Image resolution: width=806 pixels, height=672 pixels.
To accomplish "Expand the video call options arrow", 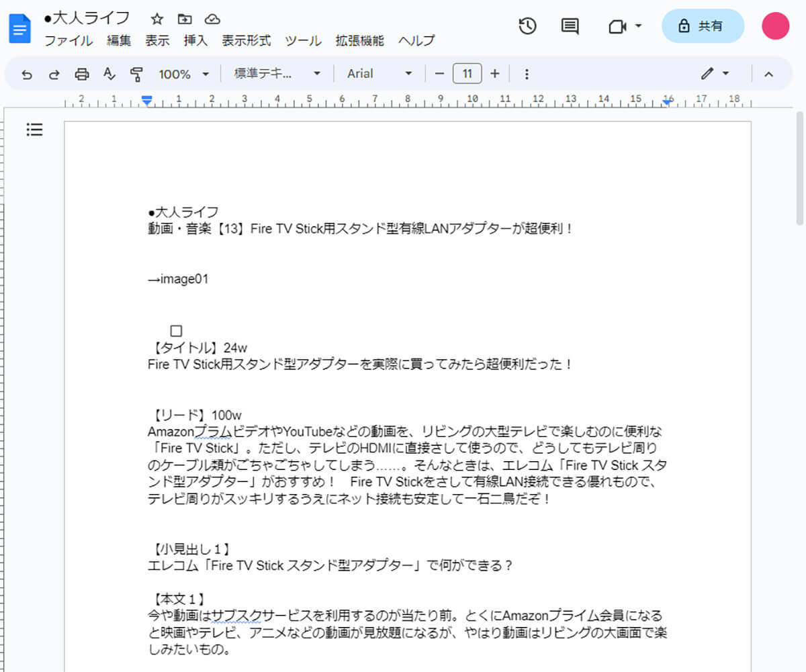I will pyautogui.click(x=638, y=26).
